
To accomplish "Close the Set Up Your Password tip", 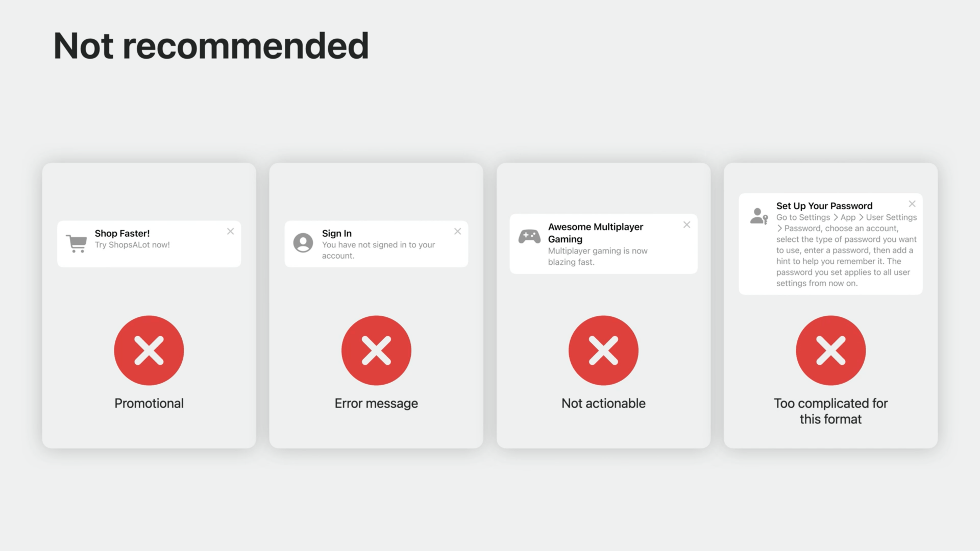I will (x=912, y=204).
